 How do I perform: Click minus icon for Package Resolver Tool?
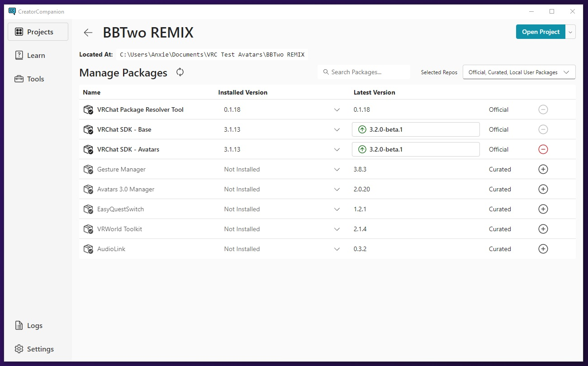click(x=543, y=109)
